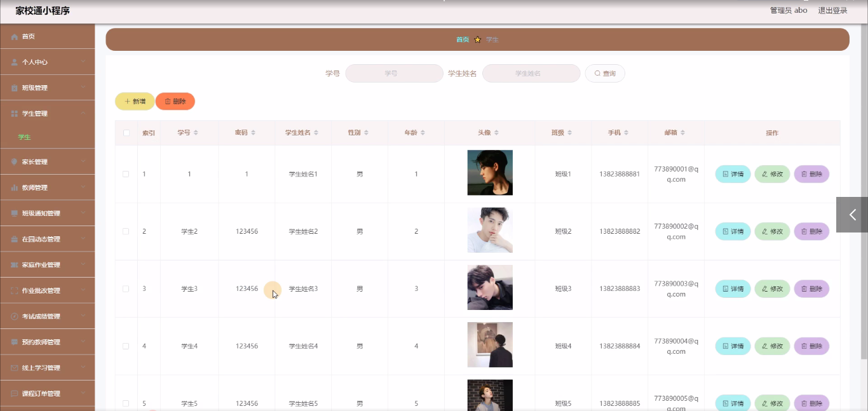Sort by 密码 column arrows
The height and width of the screenshot is (411, 868).
(253, 133)
